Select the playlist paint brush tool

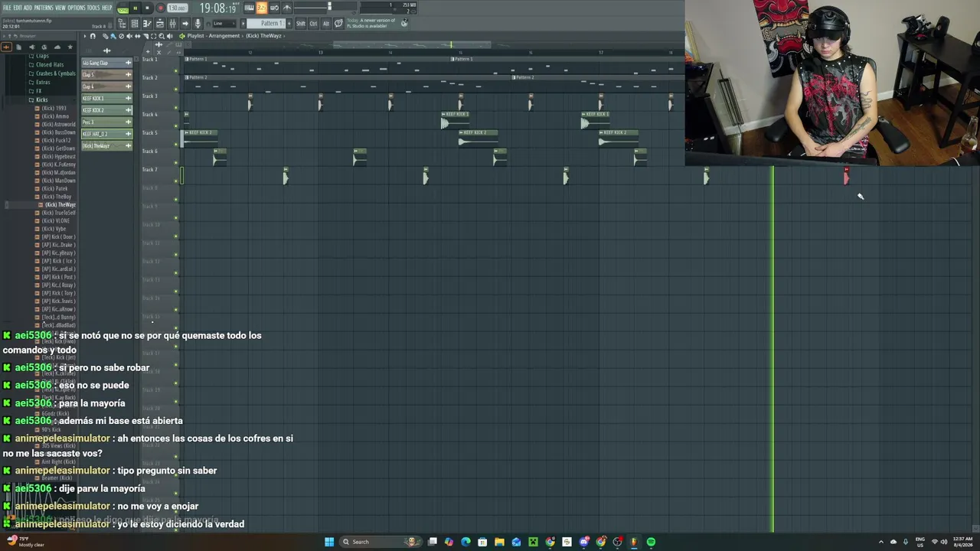tap(113, 36)
